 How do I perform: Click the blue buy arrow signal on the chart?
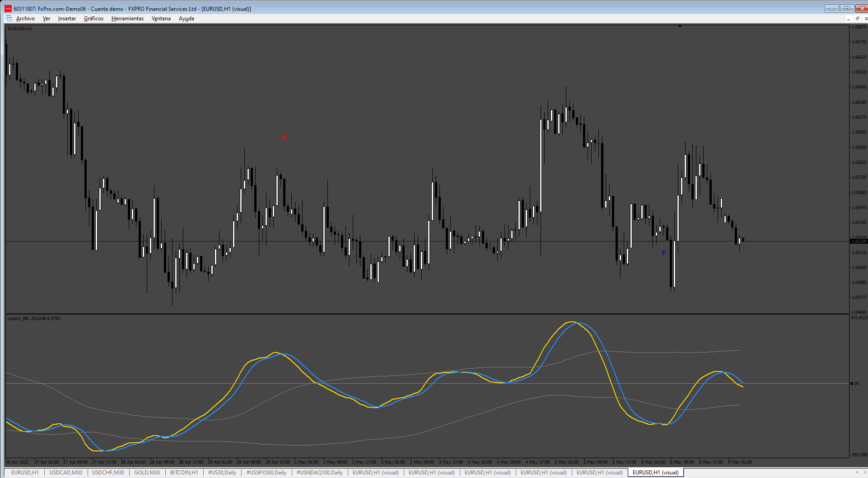663,253
